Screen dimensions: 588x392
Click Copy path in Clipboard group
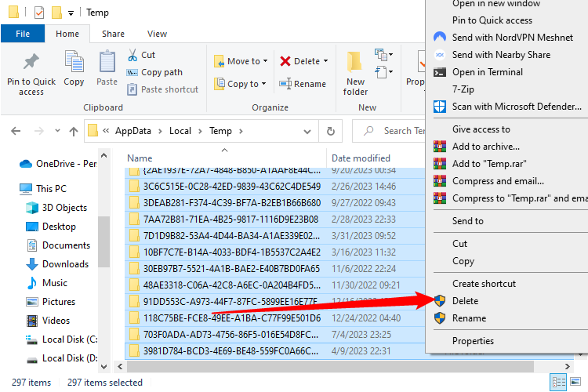tap(162, 72)
